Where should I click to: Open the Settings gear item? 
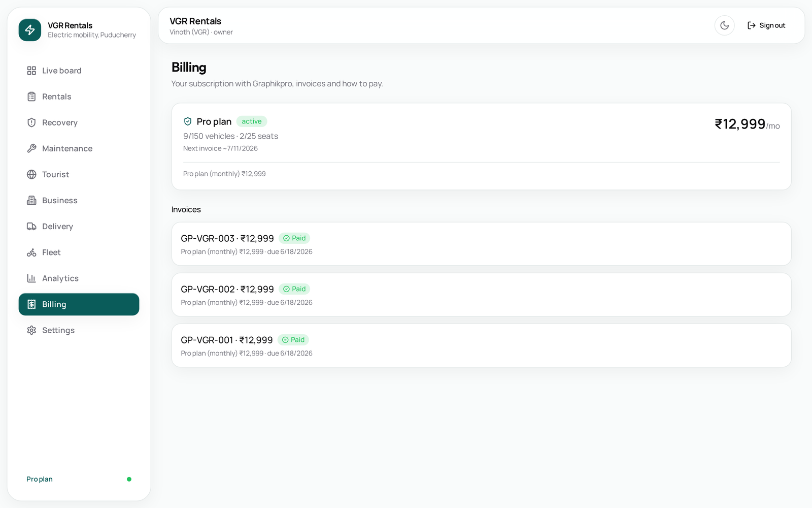[x=79, y=330]
